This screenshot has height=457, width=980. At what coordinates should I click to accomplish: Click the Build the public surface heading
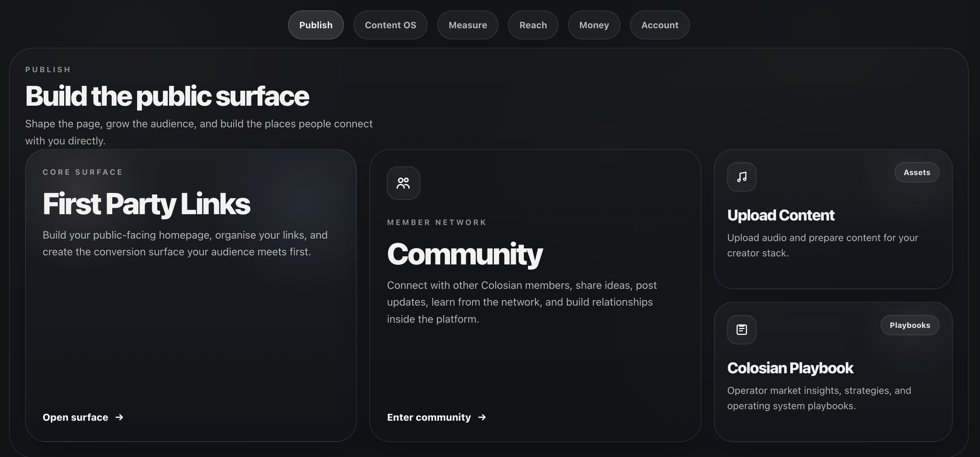click(x=167, y=96)
